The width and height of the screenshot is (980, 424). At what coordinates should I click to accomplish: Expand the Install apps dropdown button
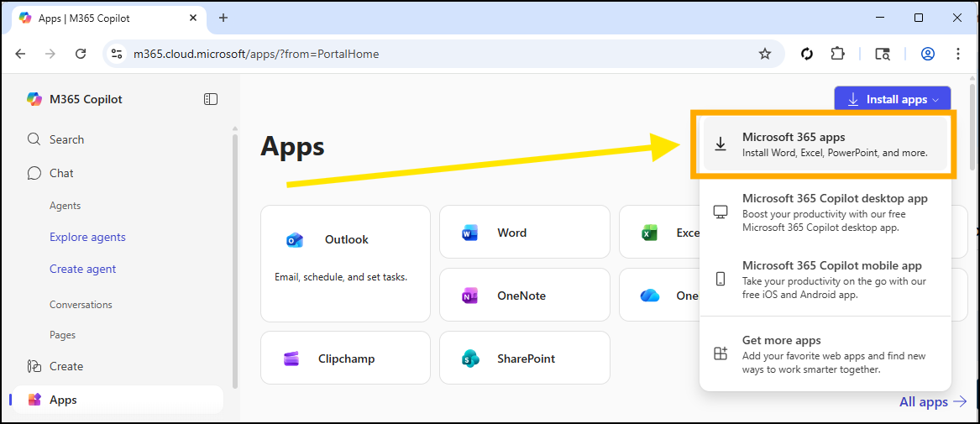(893, 100)
